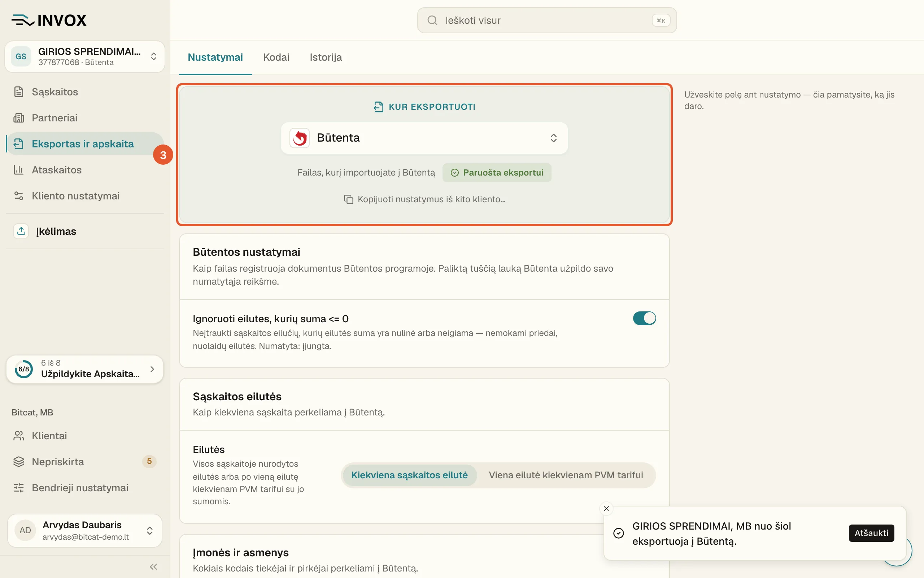
Task: Switch to the Kodai tab
Action: 276,57
